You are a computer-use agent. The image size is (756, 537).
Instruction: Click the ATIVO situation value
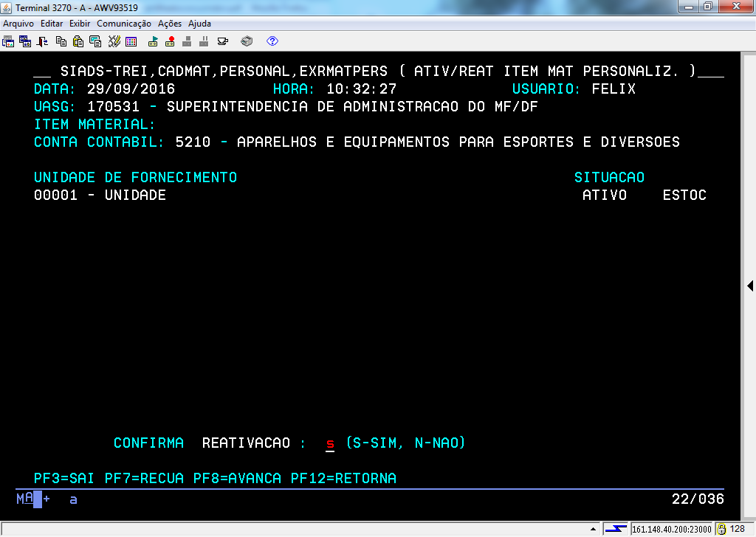point(605,195)
